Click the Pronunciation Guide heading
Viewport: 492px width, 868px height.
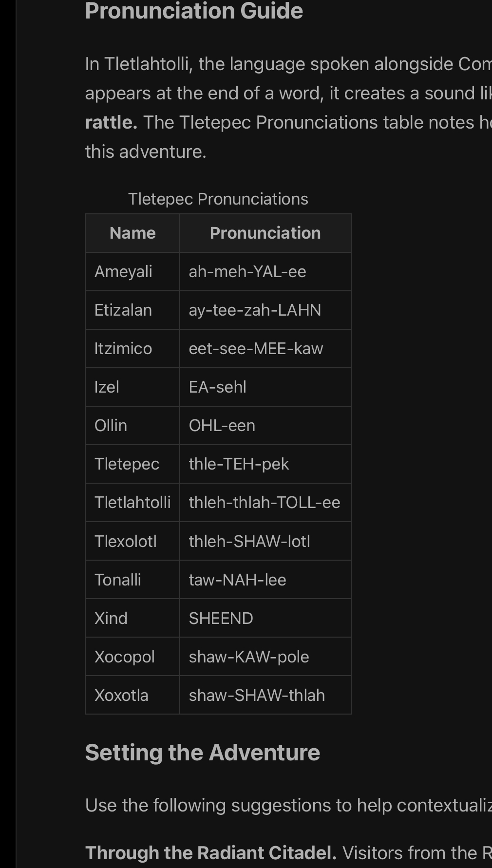[194, 11]
